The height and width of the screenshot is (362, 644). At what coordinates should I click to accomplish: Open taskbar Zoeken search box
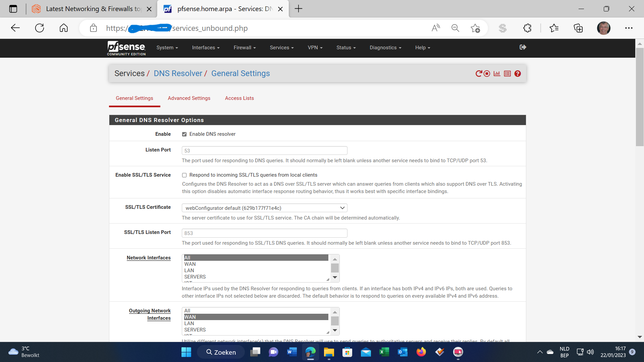pos(221,352)
